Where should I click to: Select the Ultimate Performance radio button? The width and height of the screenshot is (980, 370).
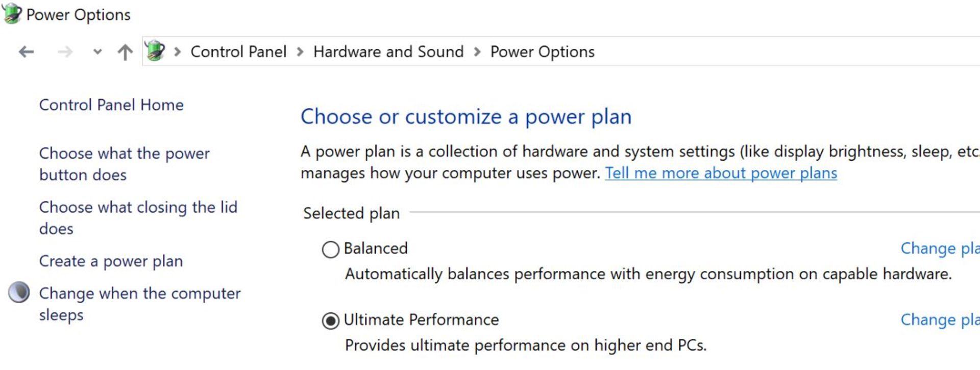coord(330,320)
